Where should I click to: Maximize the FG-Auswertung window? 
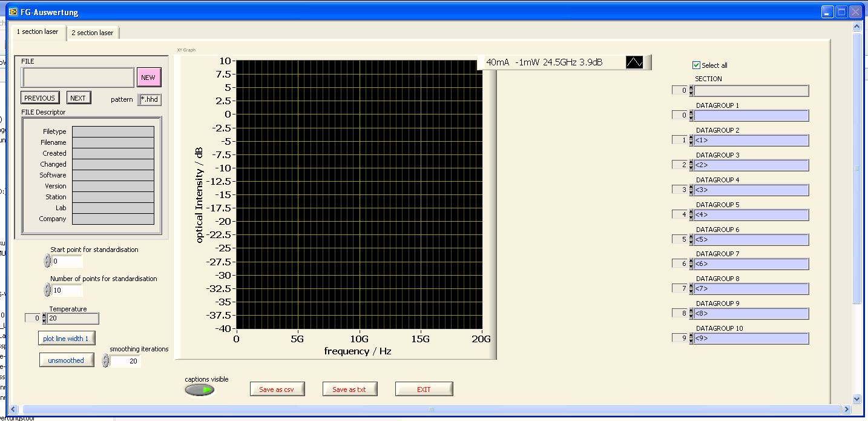[x=842, y=12]
